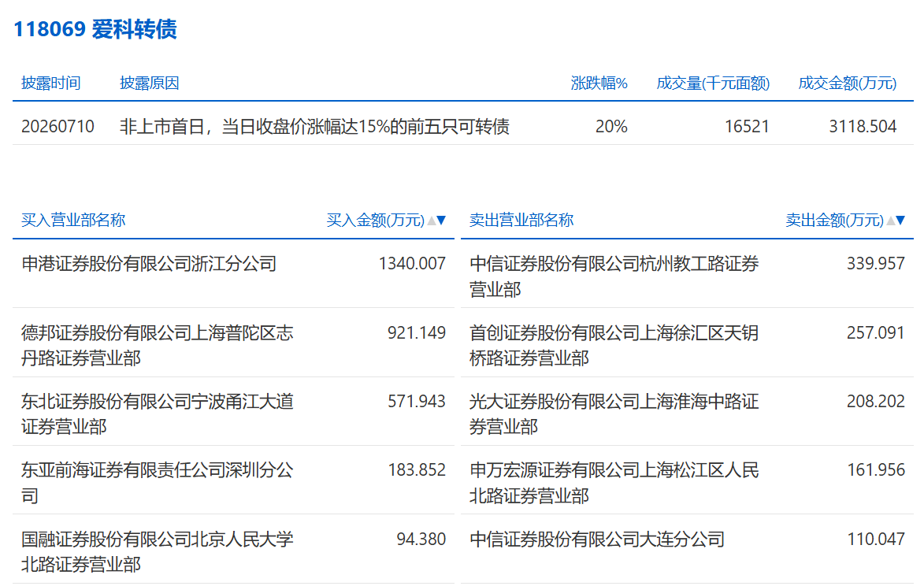This screenshot has width=924, height=586.
Task: Select sell amount 339.957
Action: coord(876,263)
